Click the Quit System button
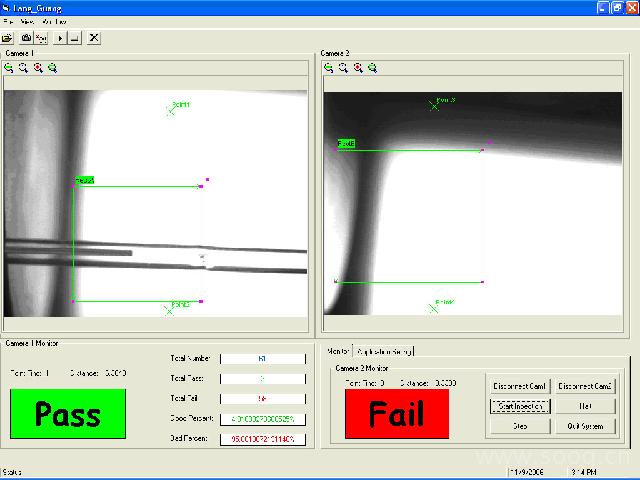 (585, 426)
